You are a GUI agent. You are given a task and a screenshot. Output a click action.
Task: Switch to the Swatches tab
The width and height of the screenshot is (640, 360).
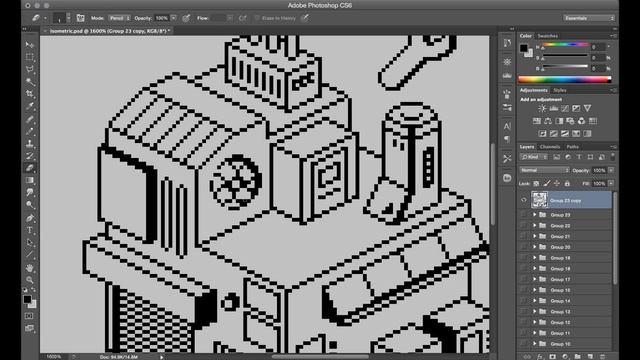tap(548, 36)
